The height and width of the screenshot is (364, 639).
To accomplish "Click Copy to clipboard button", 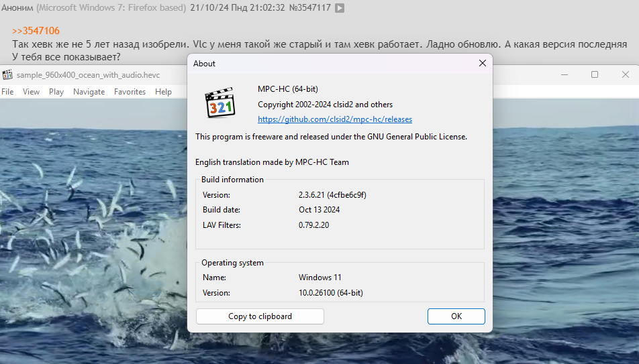I will point(260,316).
